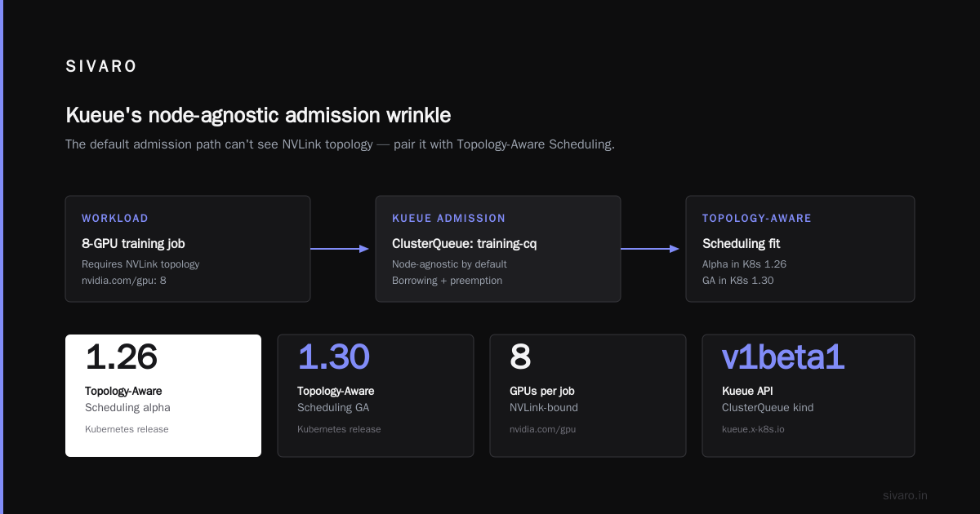Click the subtitle about NVLink topology

pyautogui.click(x=340, y=144)
